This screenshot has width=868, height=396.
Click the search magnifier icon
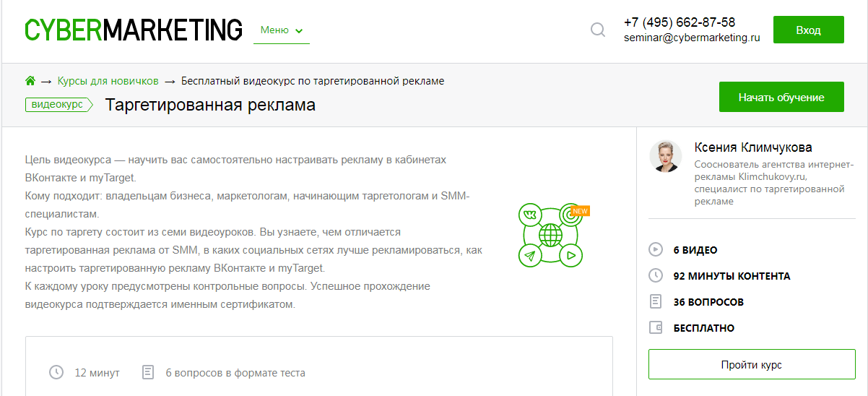(x=598, y=30)
